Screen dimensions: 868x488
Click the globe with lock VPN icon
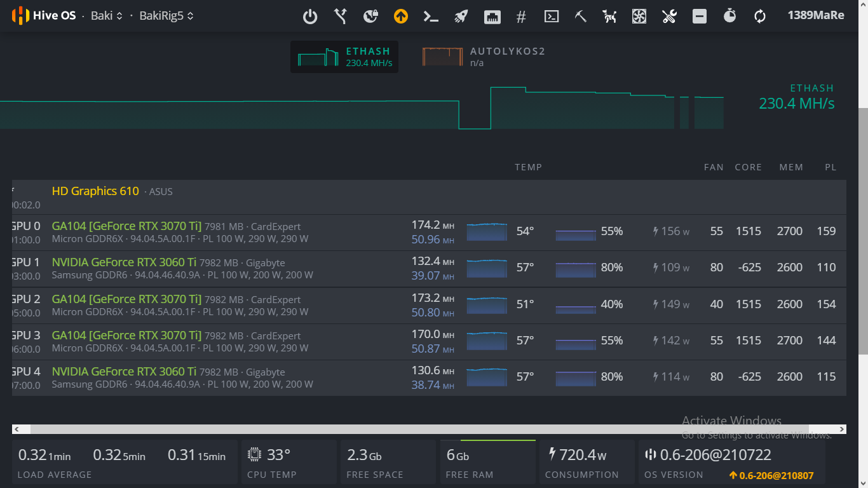(371, 17)
